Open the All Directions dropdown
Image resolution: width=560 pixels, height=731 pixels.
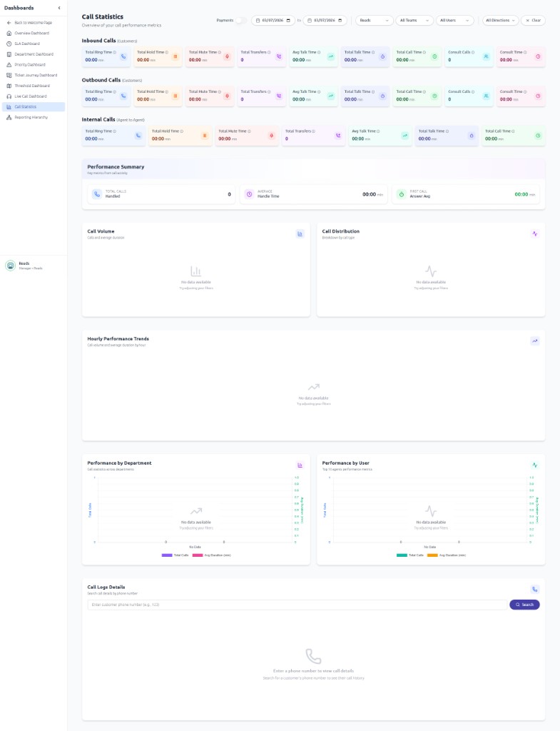500,21
